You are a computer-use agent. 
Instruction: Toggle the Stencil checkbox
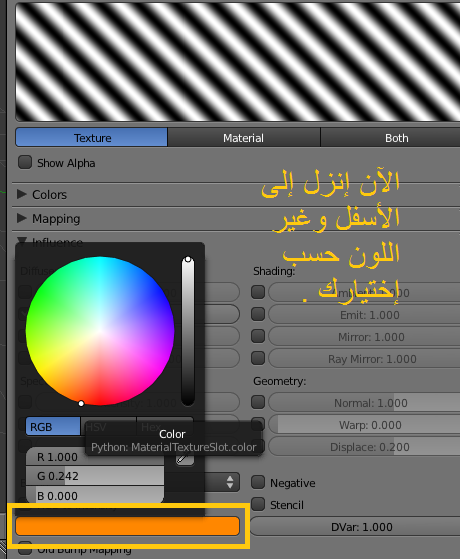pos(258,504)
